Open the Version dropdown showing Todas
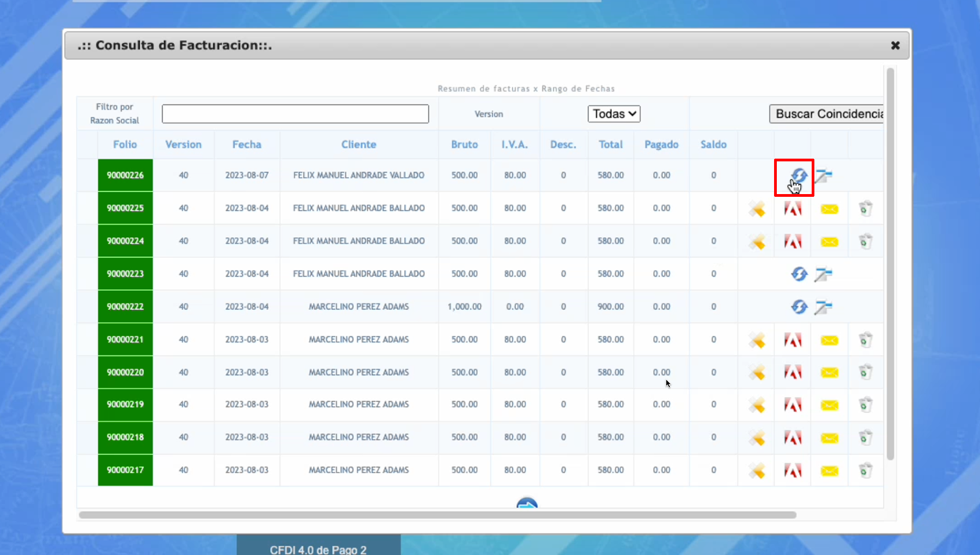The image size is (980, 555). (614, 114)
